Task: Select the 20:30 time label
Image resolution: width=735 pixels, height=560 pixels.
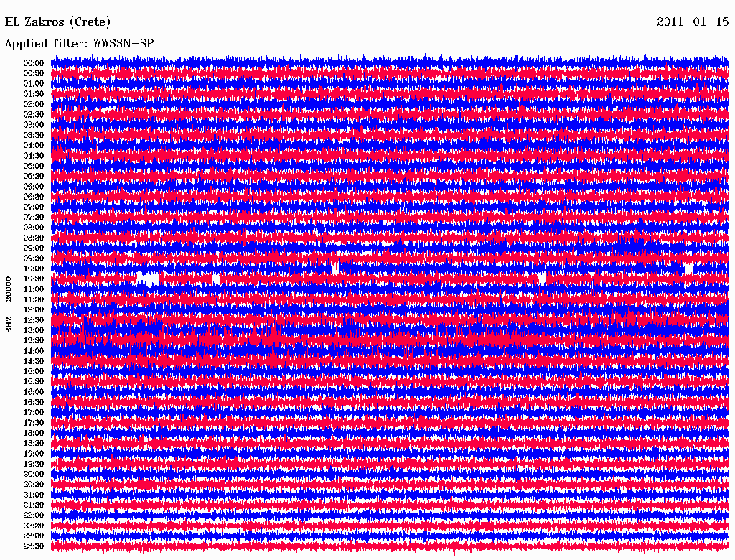Action: pos(34,485)
